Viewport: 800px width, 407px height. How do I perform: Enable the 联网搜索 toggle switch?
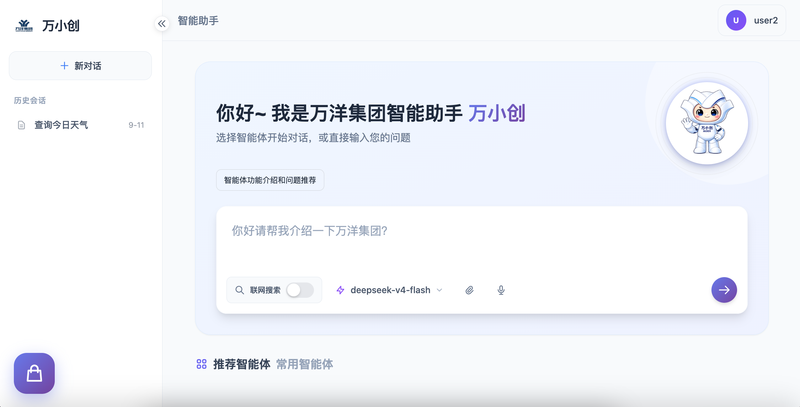point(299,290)
